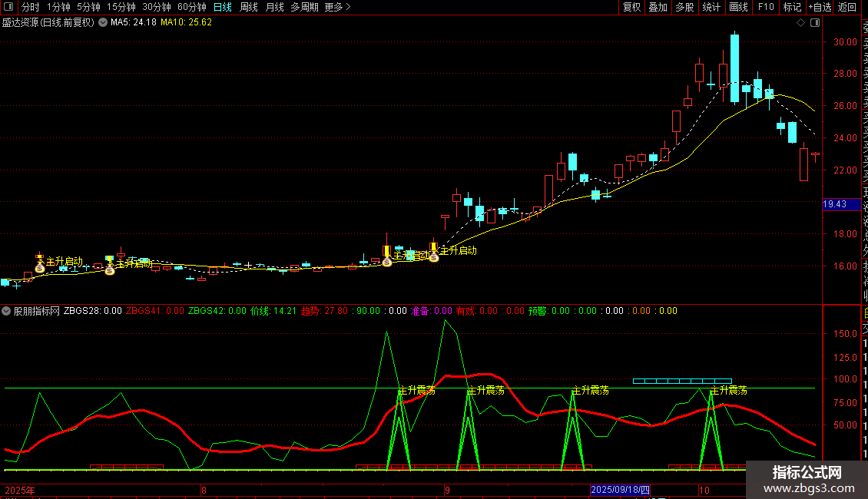This screenshot has width=868, height=499.
Task: Click the 有戏: 0.00 value
Action: click(x=477, y=311)
